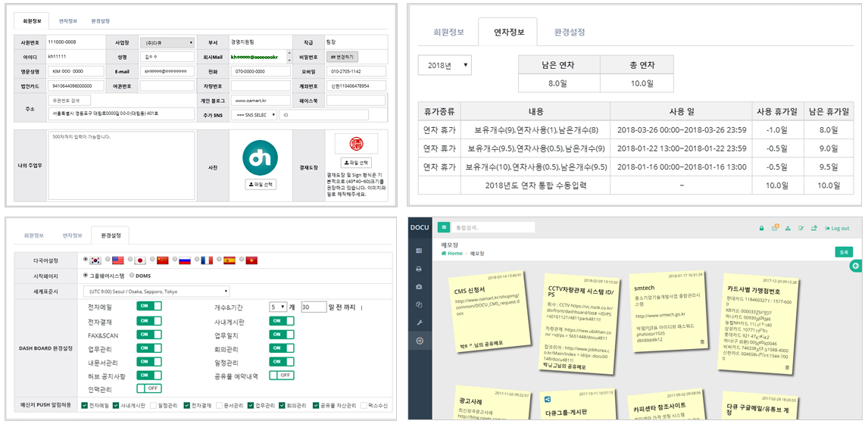
Task: Switch to 회원정보 tab in the annual leave panel
Action: point(448,32)
